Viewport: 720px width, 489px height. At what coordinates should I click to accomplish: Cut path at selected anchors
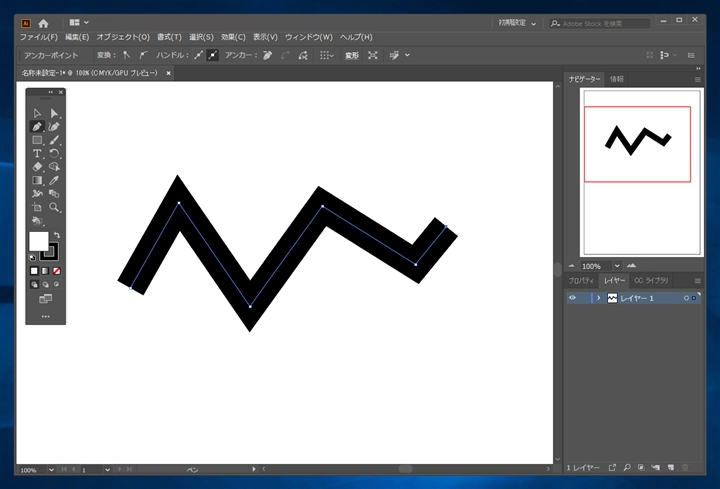(x=303, y=55)
